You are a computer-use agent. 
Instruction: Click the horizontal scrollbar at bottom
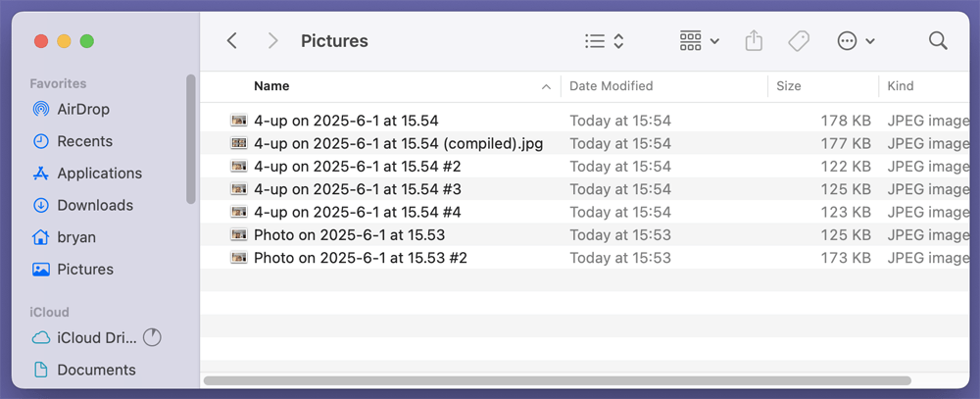557,380
